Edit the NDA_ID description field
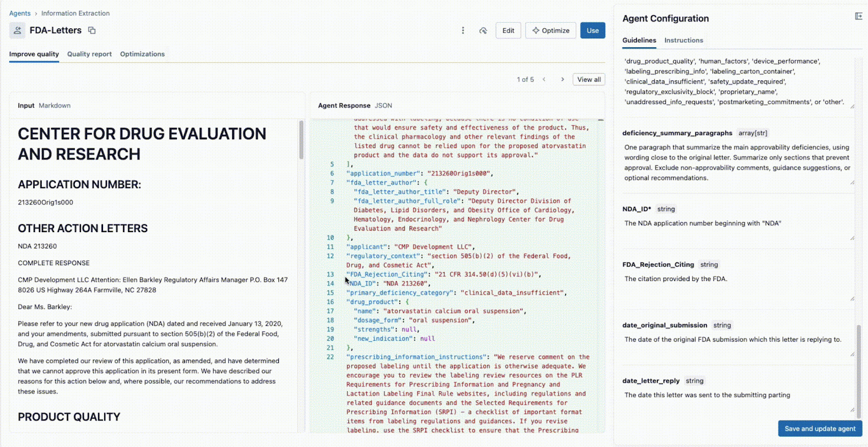Viewport: 868px width, 447px height. tap(738, 229)
